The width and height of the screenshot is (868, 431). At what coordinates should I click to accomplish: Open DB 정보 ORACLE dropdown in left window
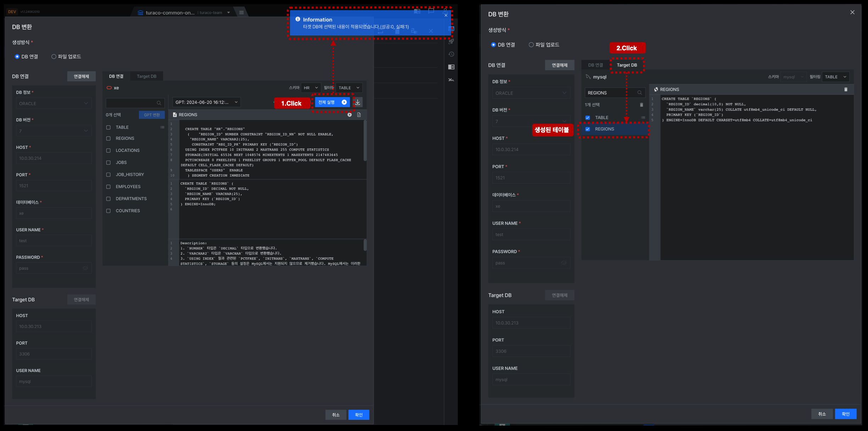click(x=54, y=103)
